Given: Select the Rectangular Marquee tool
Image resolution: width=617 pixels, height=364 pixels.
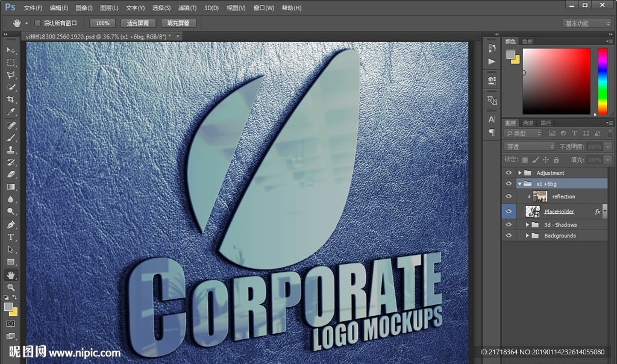Looking at the screenshot, I should pyautogui.click(x=11, y=63).
